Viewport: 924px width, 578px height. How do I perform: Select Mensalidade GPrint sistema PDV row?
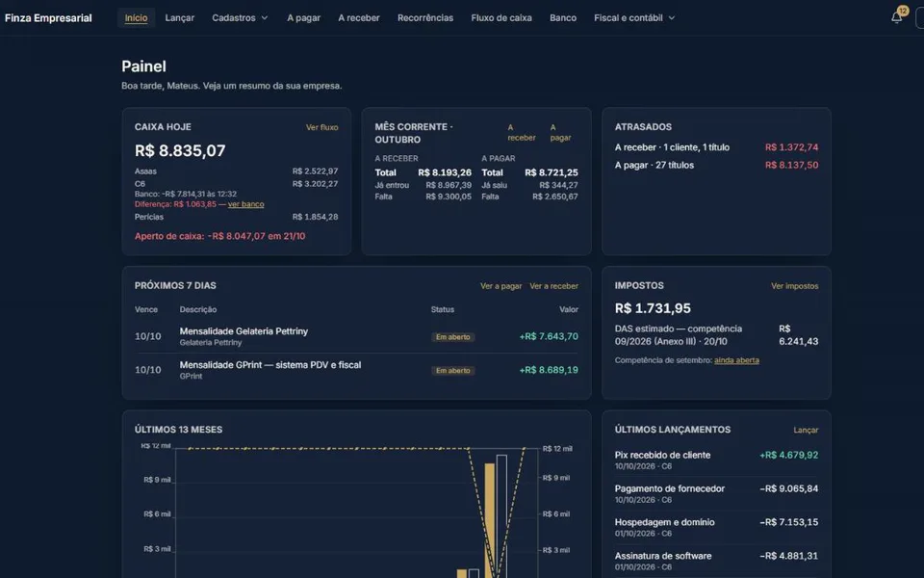click(x=356, y=370)
